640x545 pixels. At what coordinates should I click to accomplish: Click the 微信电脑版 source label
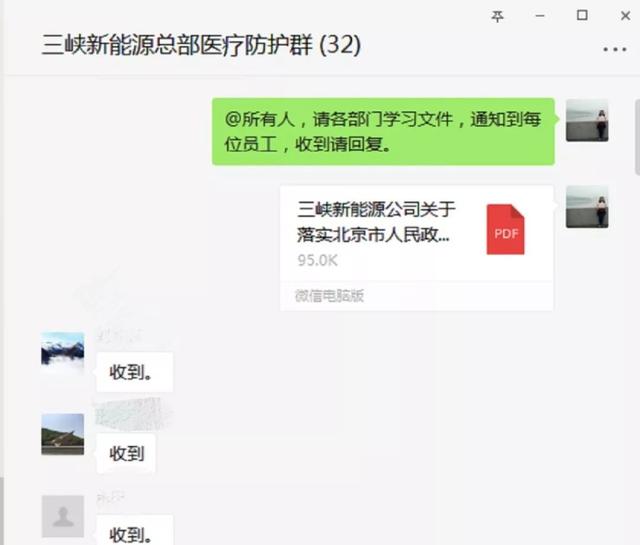click(329, 296)
